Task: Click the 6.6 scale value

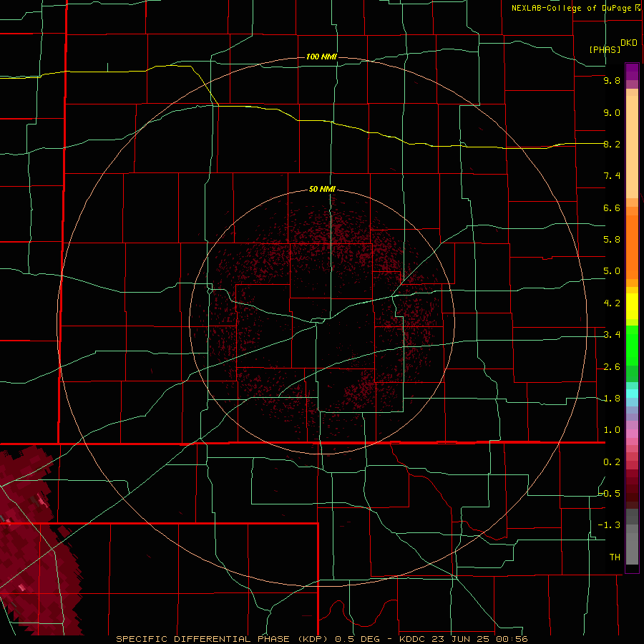Action: click(612, 208)
